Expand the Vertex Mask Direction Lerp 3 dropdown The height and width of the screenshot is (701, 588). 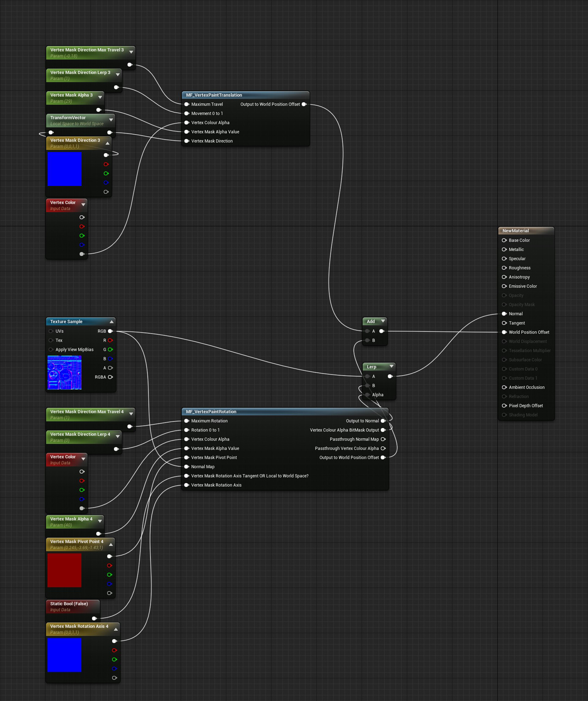[x=118, y=75]
